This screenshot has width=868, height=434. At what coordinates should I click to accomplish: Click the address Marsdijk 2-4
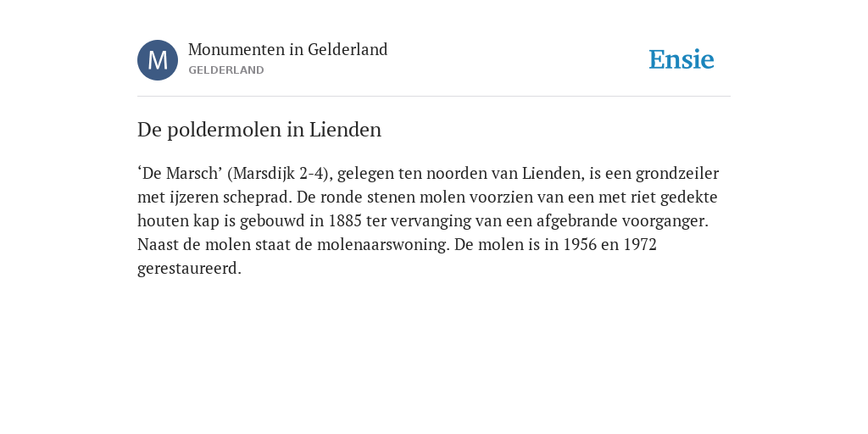(x=278, y=173)
